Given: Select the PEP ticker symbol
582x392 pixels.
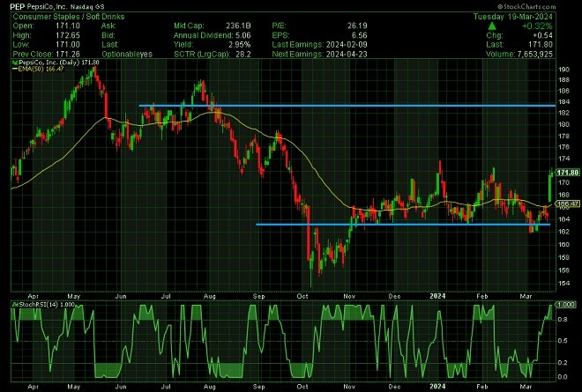Looking at the screenshot, I should click(18, 7).
